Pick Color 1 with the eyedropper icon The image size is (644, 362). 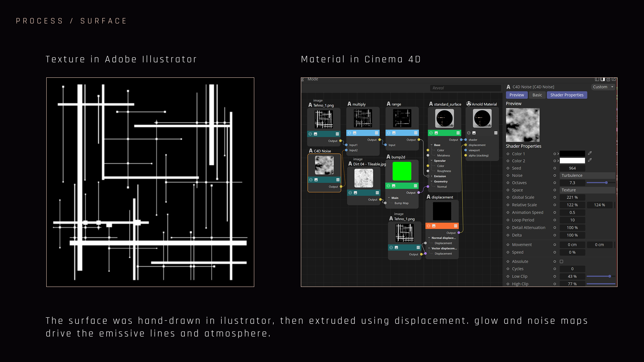pos(590,153)
